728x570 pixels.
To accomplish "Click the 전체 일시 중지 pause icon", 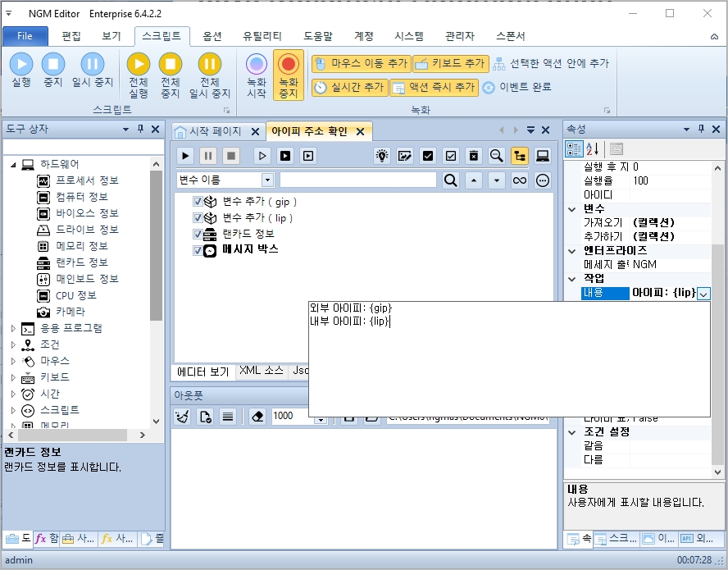I will point(210,64).
